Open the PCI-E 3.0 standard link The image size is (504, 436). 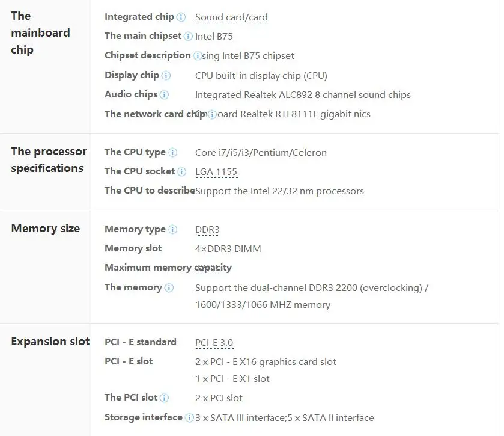point(214,343)
